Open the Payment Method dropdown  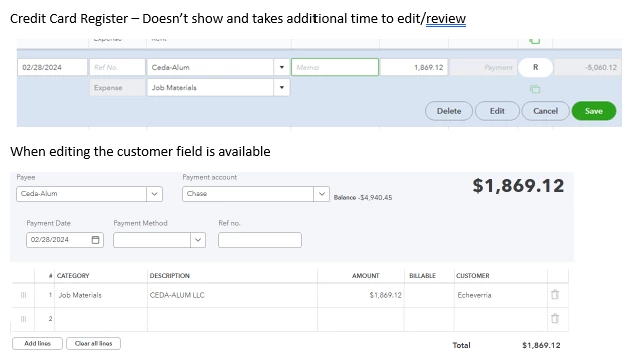pyautogui.click(x=198, y=240)
